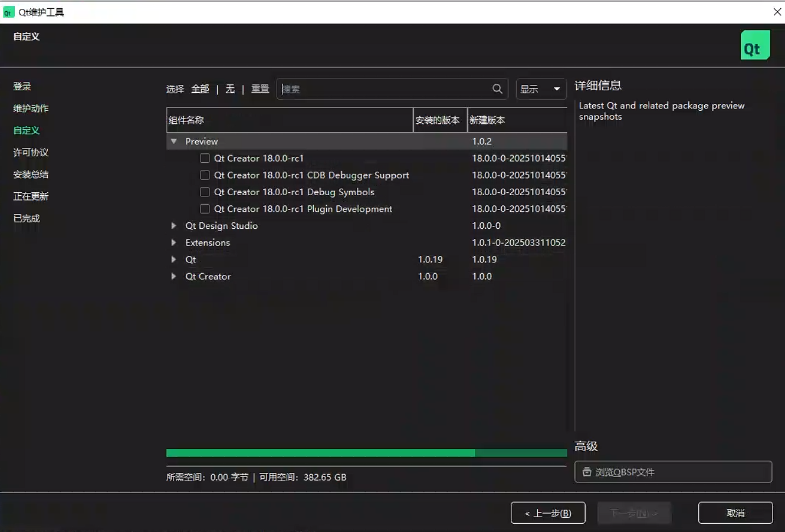785x532 pixels.
Task: Click the 可用空间: 382.65 GB text
Action: [x=303, y=477]
